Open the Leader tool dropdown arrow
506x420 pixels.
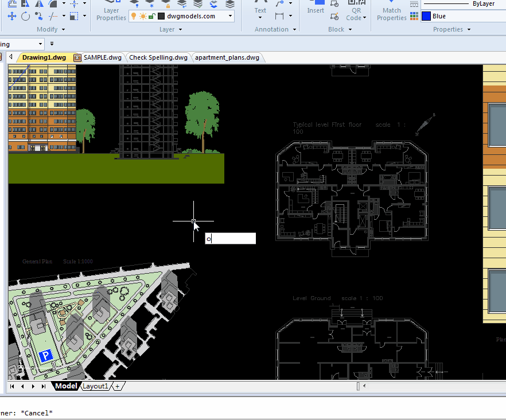(x=290, y=3)
